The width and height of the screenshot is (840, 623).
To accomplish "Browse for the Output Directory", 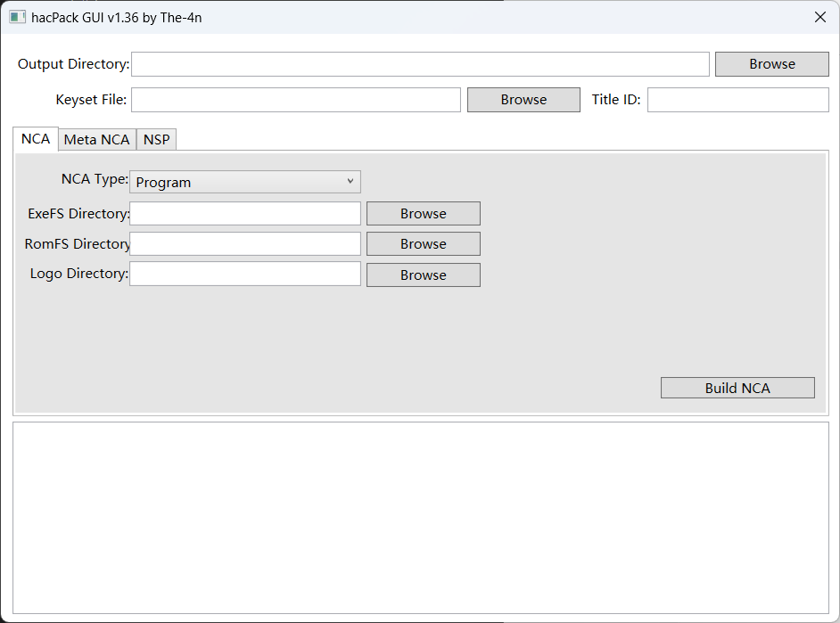I will pyautogui.click(x=771, y=64).
